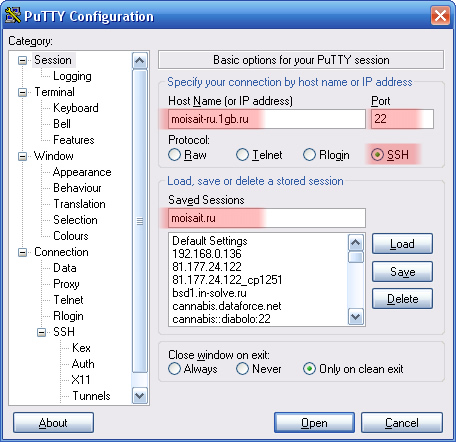Screen dimensions: 456x442
Task: Collapse the Connection tree node
Action: [22, 252]
